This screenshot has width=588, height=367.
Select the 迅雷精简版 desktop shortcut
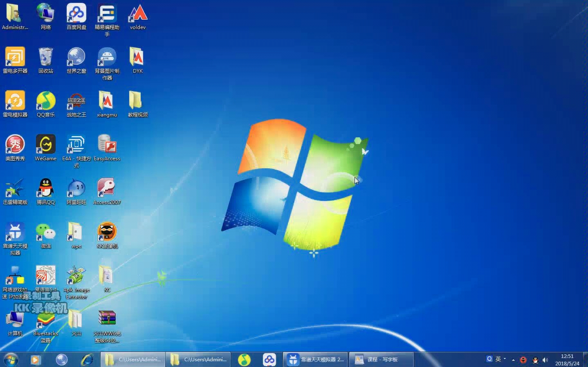pos(15,192)
